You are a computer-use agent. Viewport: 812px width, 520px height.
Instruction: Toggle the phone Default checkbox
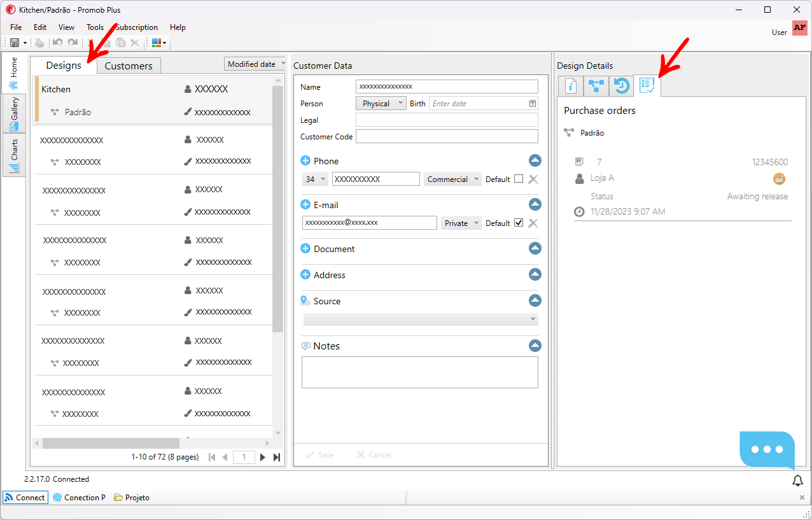coord(519,179)
